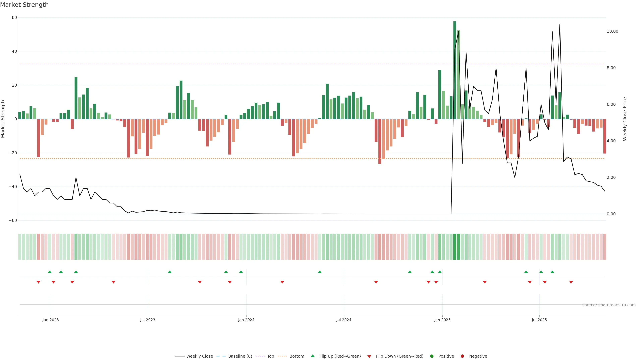
Task: Click the Weekly Close Price axis title
Action: coord(625,119)
